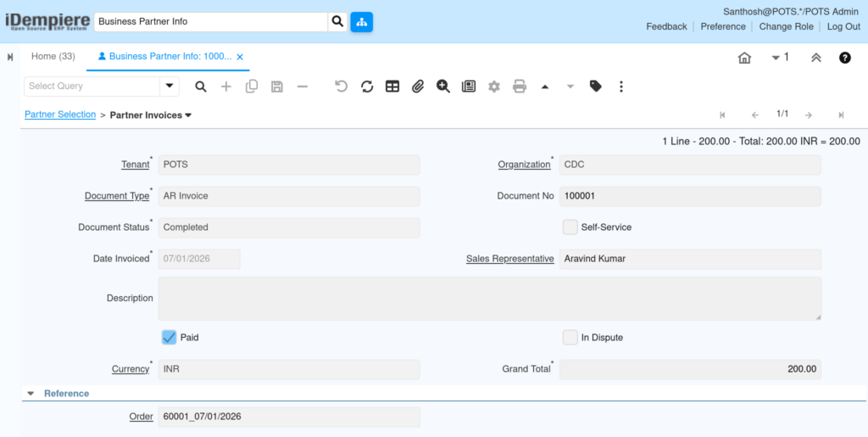Click the 1 Line total summary text
Viewport: 868px width, 437px height.
coord(761,142)
